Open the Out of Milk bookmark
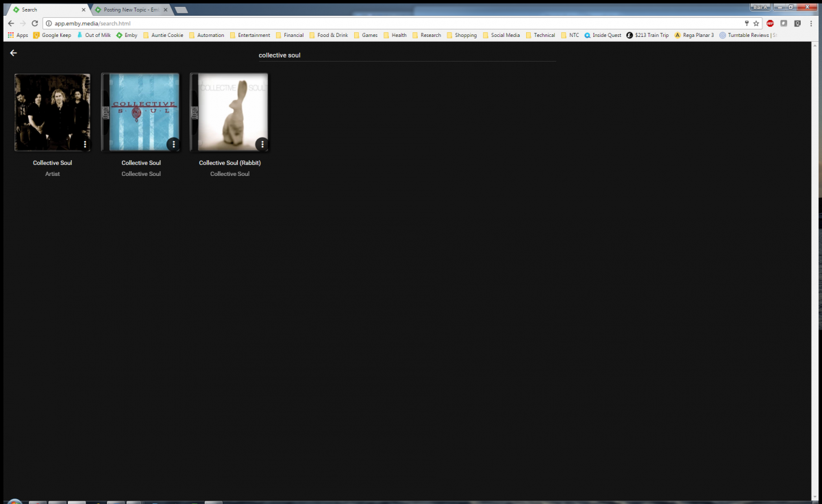Viewport: 822px width, 504px height. coord(93,35)
